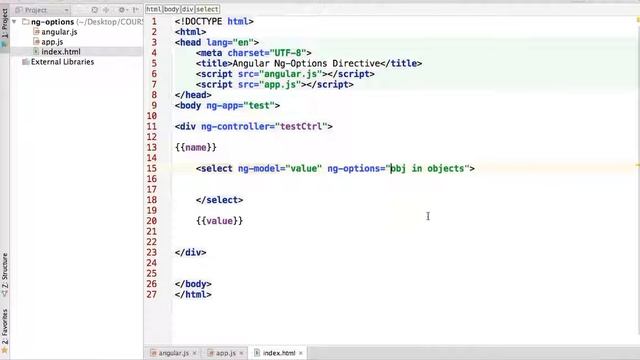Click the "</select>" closing tag
640x360 pixels.
click(220, 200)
